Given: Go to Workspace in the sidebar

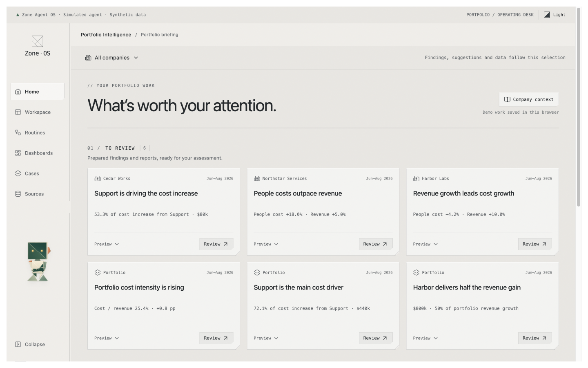Looking at the screenshot, I should point(38,112).
